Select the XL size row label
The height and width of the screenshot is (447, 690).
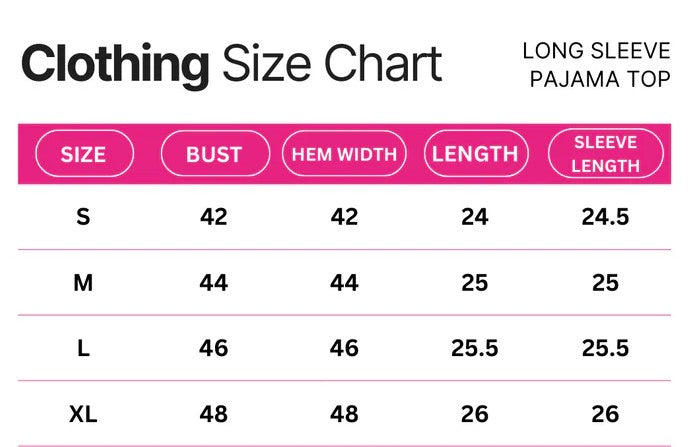[83, 413]
